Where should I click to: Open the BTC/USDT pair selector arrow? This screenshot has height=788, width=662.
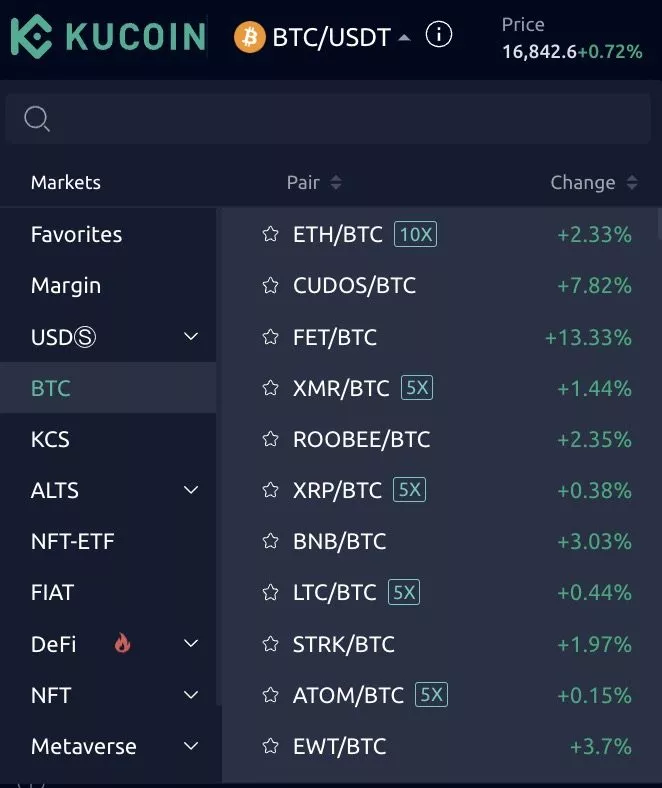(x=404, y=38)
